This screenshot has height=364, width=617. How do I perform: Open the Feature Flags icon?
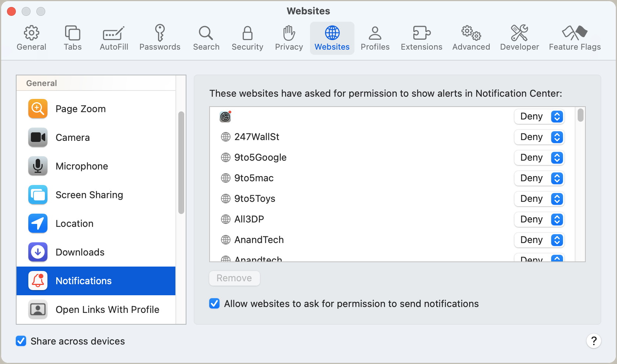click(575, 33)
